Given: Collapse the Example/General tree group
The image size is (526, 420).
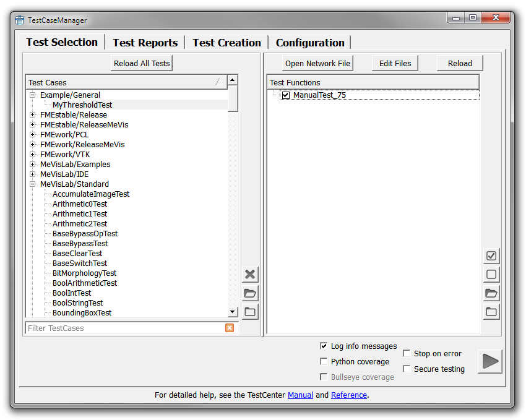Looking at the screenshot, I should click(x=33, y=95).
